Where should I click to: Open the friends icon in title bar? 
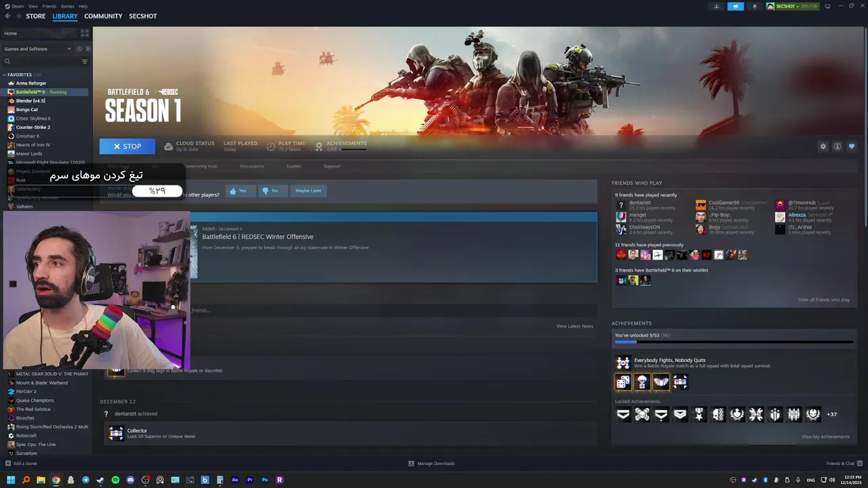[717, 6]
